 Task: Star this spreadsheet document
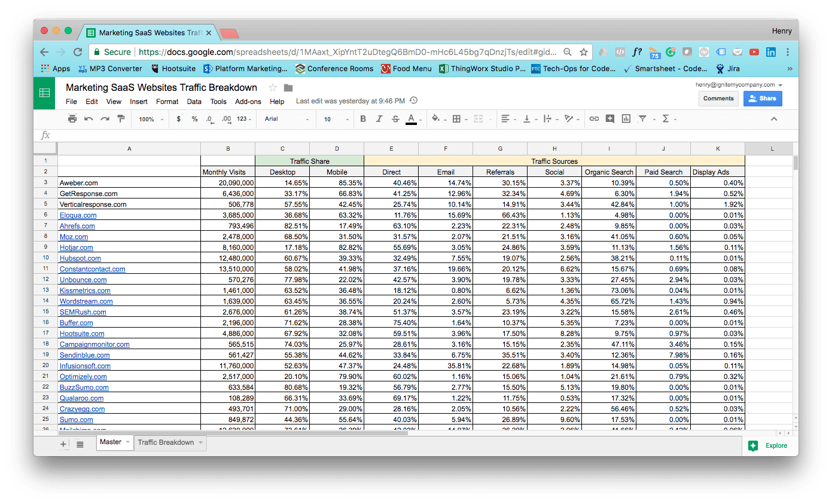(273, 88)
